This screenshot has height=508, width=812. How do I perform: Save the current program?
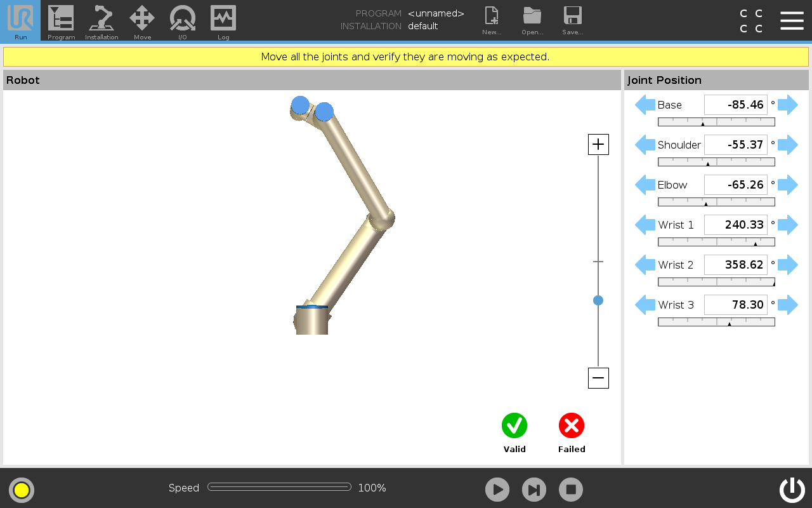[572, 21]
